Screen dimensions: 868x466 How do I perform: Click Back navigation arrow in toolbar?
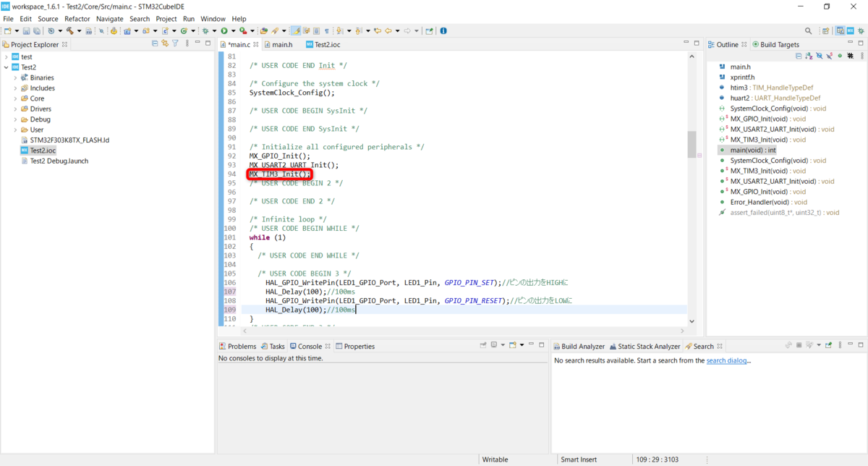pyautogui.click(x=388, y=31)
